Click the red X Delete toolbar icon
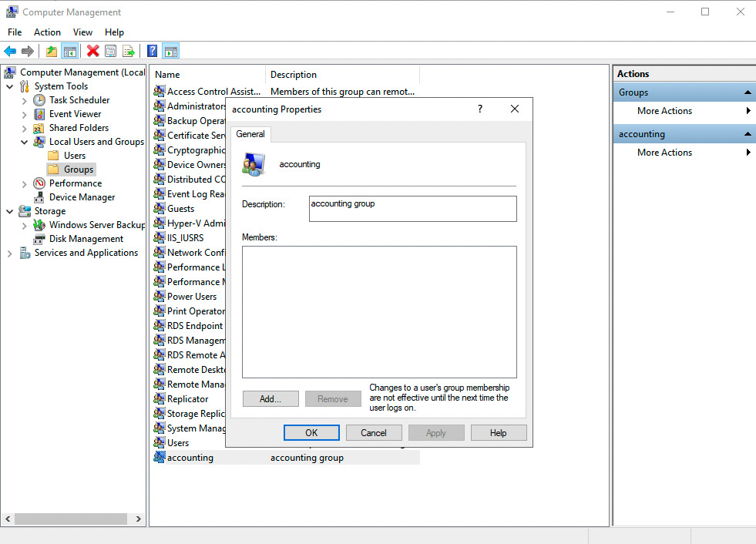 (92, 52)
